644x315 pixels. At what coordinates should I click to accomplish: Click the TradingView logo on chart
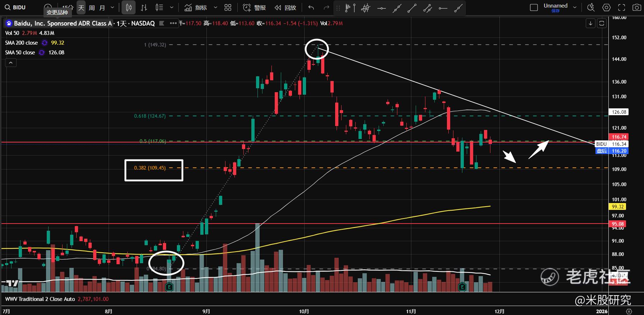pos(12,283)
